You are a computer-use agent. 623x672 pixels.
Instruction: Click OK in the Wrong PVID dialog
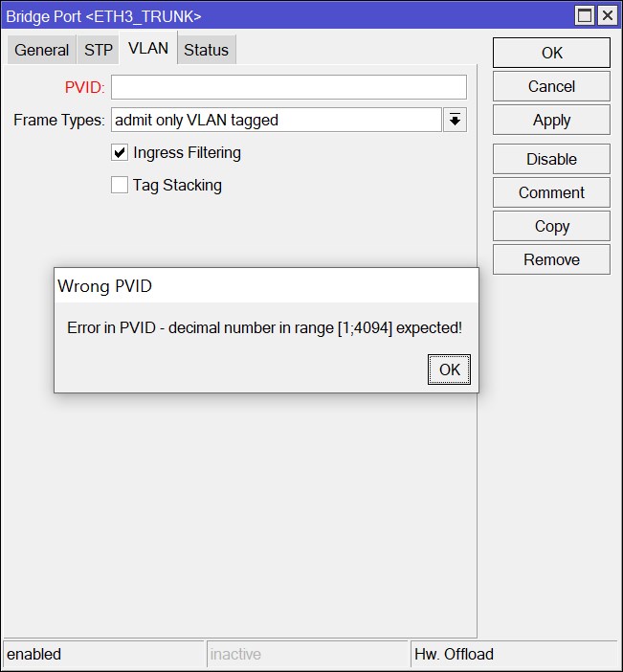[x=449, y=370]
